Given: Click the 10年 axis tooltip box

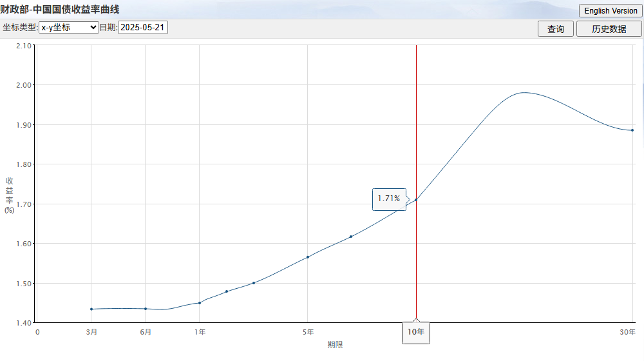Looking at the screenshot, I should click(x=415, y=332).
